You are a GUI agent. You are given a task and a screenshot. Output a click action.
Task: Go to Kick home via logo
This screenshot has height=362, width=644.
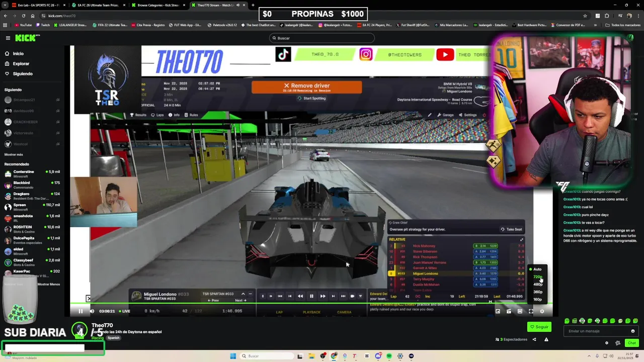(x=27, y=38)
